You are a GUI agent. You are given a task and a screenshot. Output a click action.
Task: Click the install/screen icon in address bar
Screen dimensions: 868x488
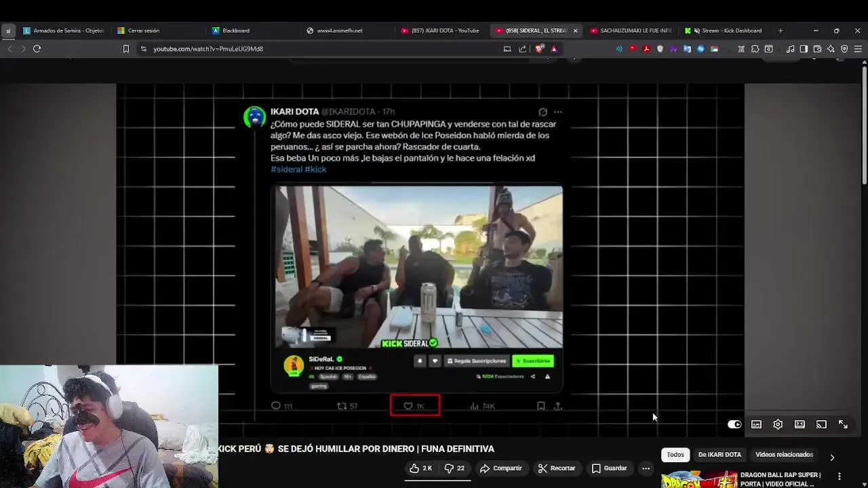click(507, 49)
